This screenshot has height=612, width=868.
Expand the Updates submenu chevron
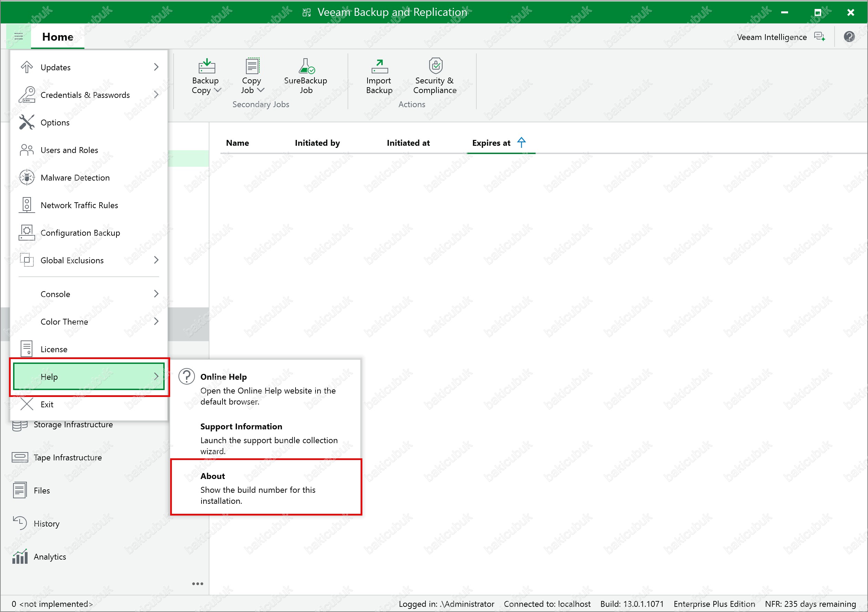pos(156,67)
